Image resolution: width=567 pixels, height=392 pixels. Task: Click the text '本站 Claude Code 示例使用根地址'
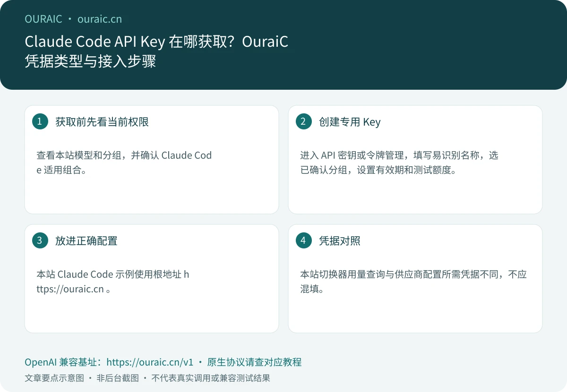tap(109, 274)
